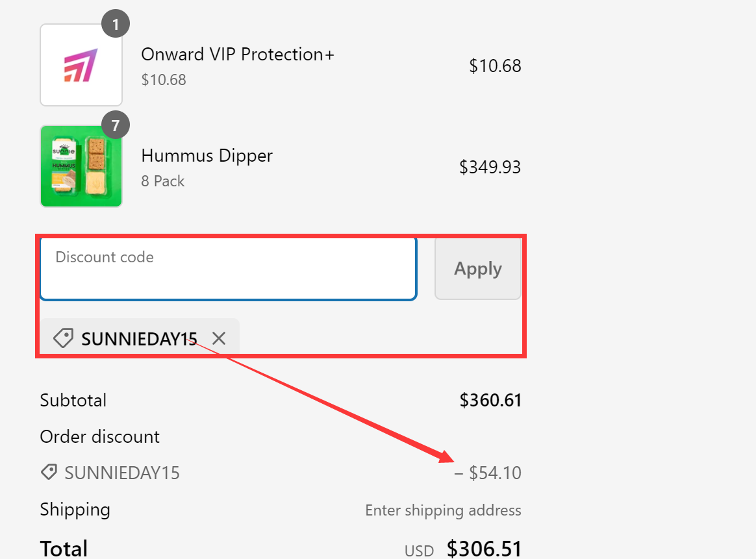Remove the SUNNIEDAY15 discount code
The height and width of the screenshot is (559, 756).
tap(218, 338)
